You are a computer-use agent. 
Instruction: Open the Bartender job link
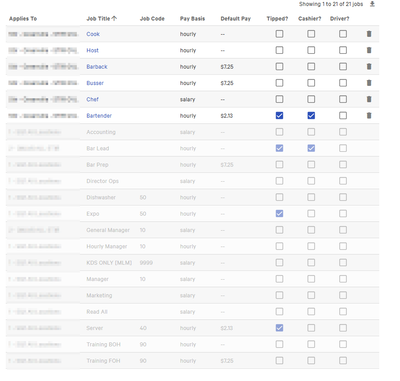[x=99, y=116]
